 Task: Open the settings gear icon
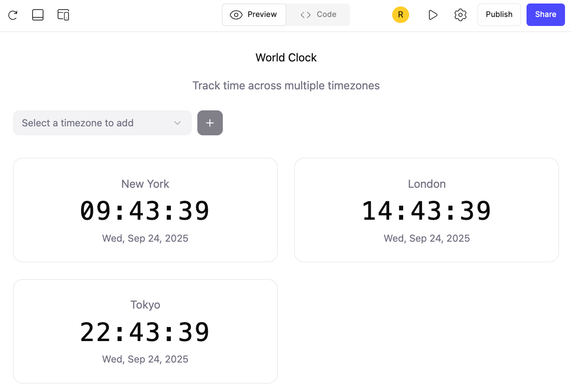click(460, 15)
